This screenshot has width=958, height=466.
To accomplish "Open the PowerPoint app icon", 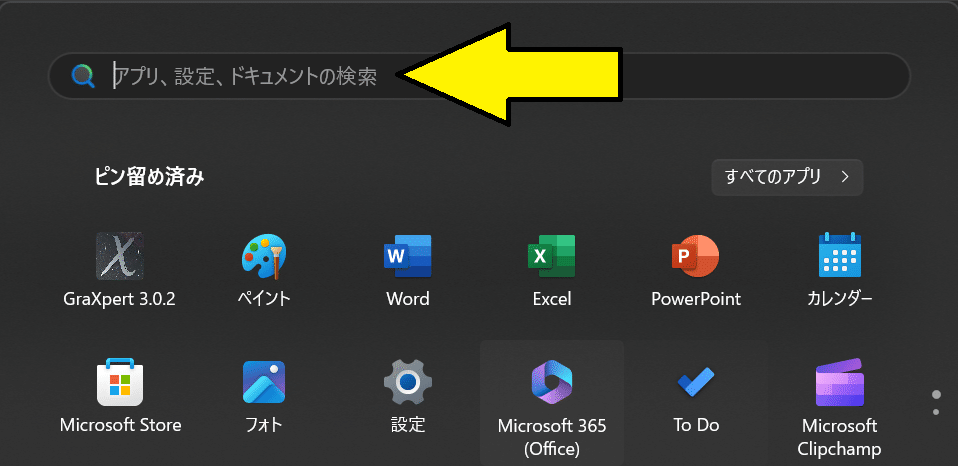I will coord(695,256).
